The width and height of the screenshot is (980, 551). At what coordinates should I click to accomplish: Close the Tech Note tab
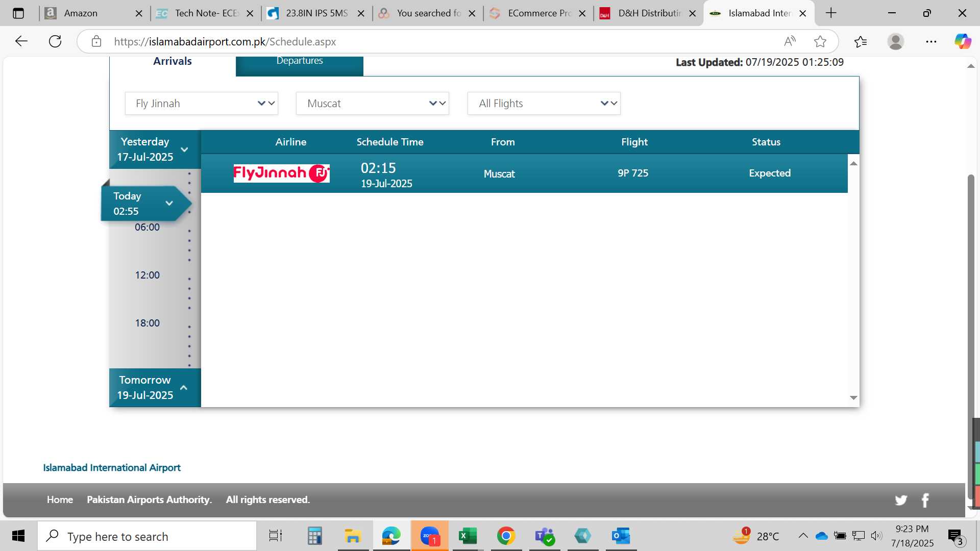[250, 14]
